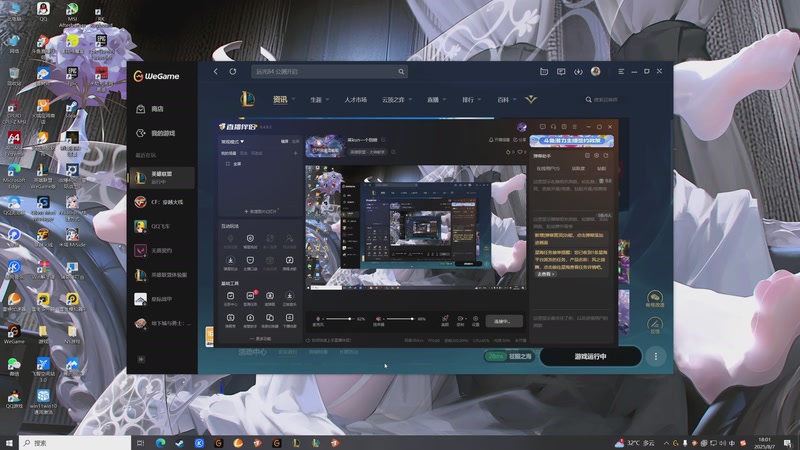Edit the stream title with the pencil icon

click(383, 140)
